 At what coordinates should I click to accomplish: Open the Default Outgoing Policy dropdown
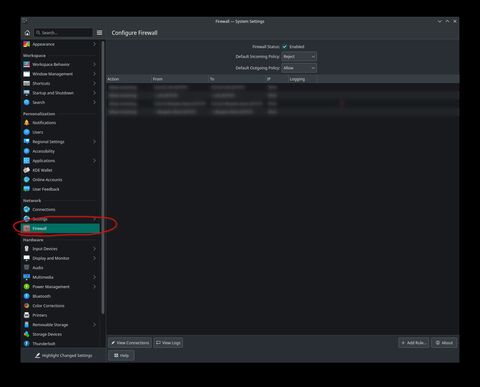[299, 68]
